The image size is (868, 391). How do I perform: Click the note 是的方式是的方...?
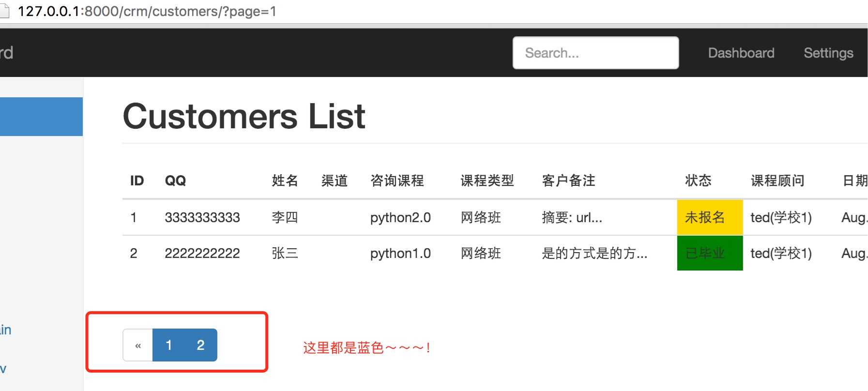594,253
